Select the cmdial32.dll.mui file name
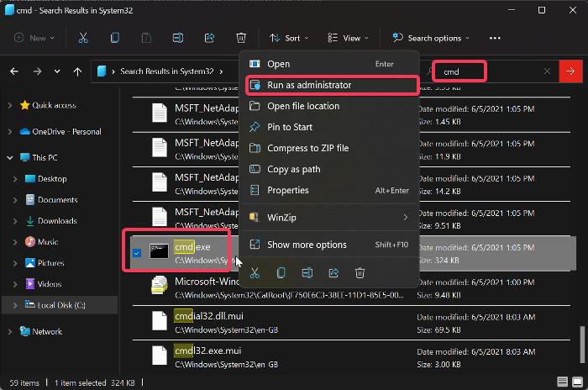Image resolution: width=588 pixels, height=390 pixels. click(x=209, y=316)
